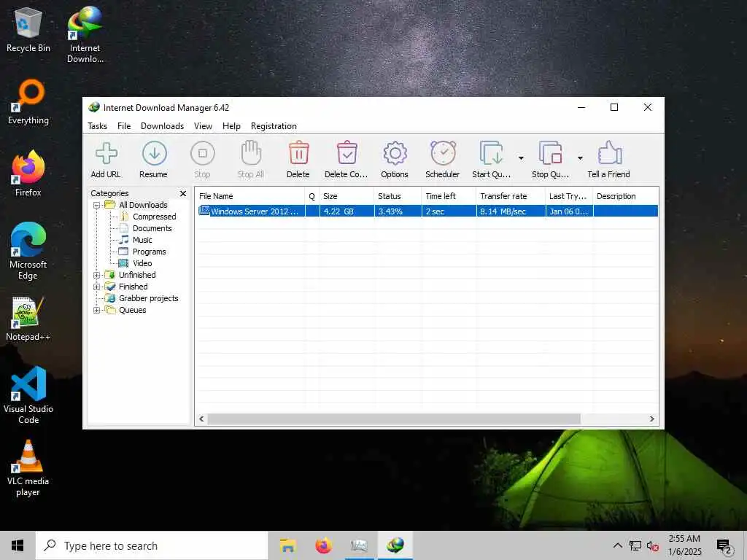
Task: Sort by Last Try column header
Action: pos(569,196)
